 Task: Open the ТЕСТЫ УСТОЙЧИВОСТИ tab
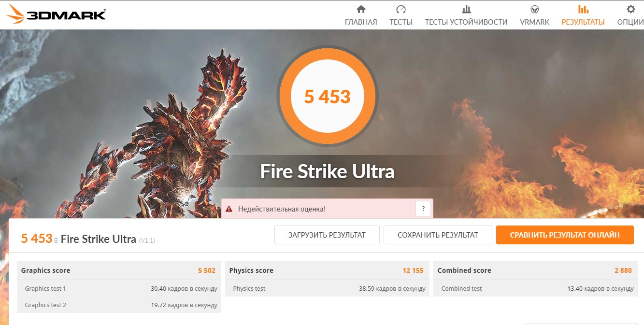tap(466, 22)
